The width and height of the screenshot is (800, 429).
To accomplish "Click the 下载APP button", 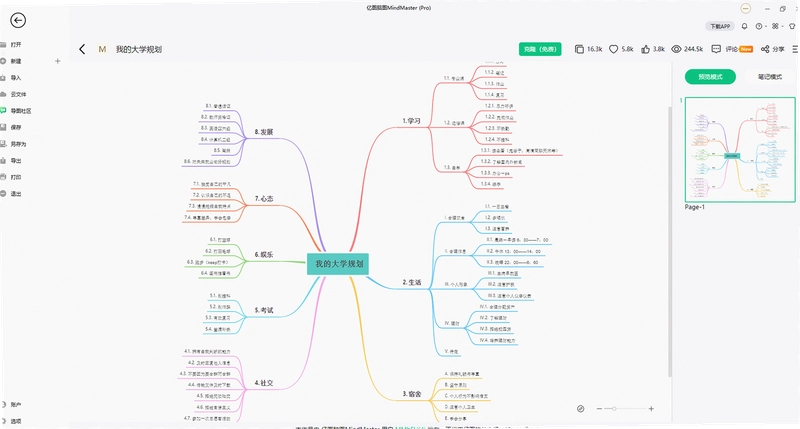I will pyautogui.click(x=720, y=26).
